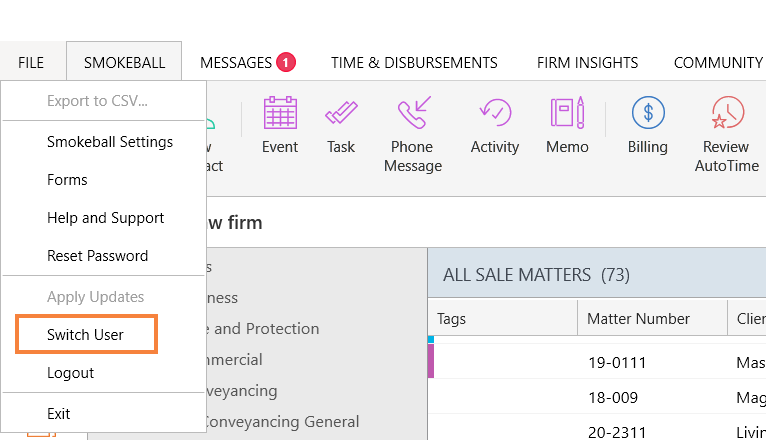
Task: Switch to the SMOKEBALL tab
Action: coord(124,63)
